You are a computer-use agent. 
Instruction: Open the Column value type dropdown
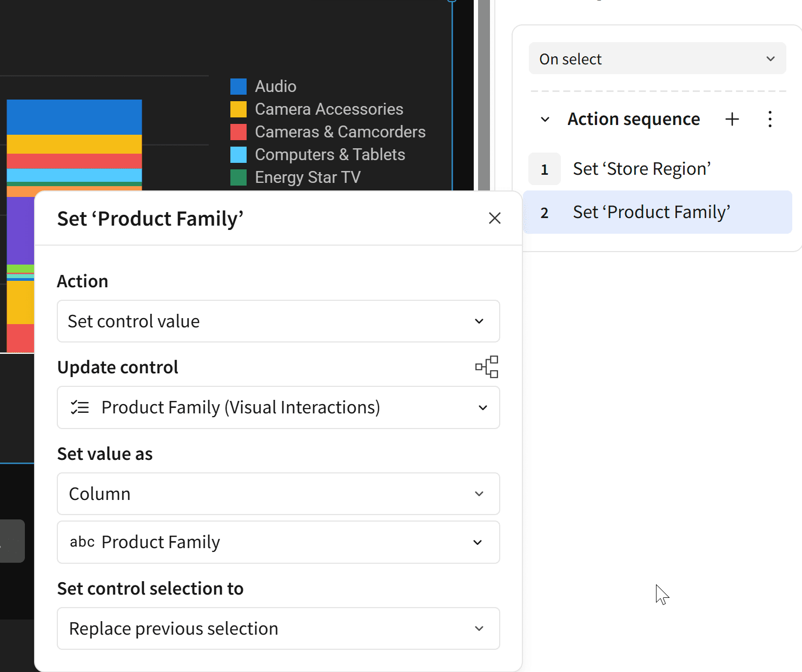278,493
